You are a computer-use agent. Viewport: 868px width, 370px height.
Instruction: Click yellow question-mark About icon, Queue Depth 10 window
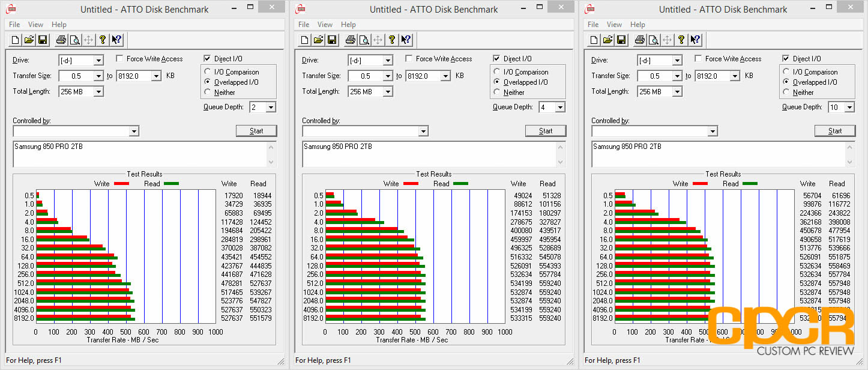click(681, 40)
